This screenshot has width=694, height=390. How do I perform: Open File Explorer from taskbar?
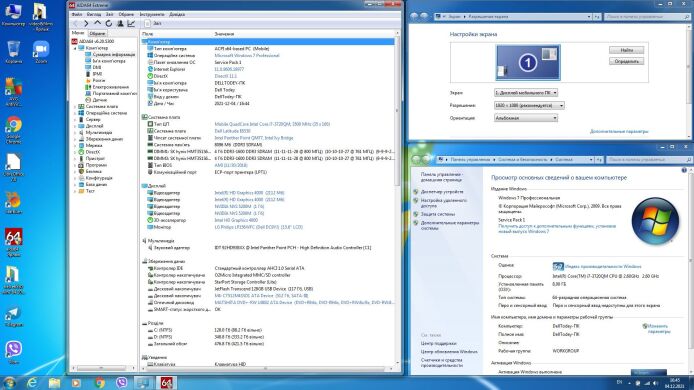click(x=54, y=382)
